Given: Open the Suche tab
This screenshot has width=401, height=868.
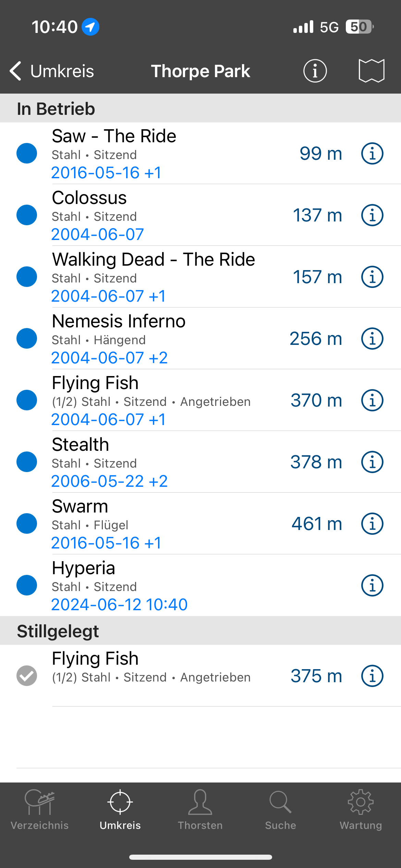Looking at the screenshot, I should click(280, 810).
